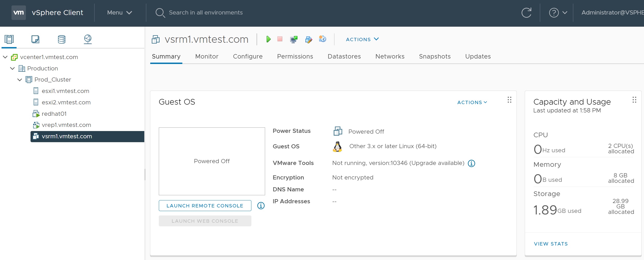This screenshot has width=644, height=260.
Task: Open the launch console monitor icon
Action: pyautogui.click(x=294, y=39)
